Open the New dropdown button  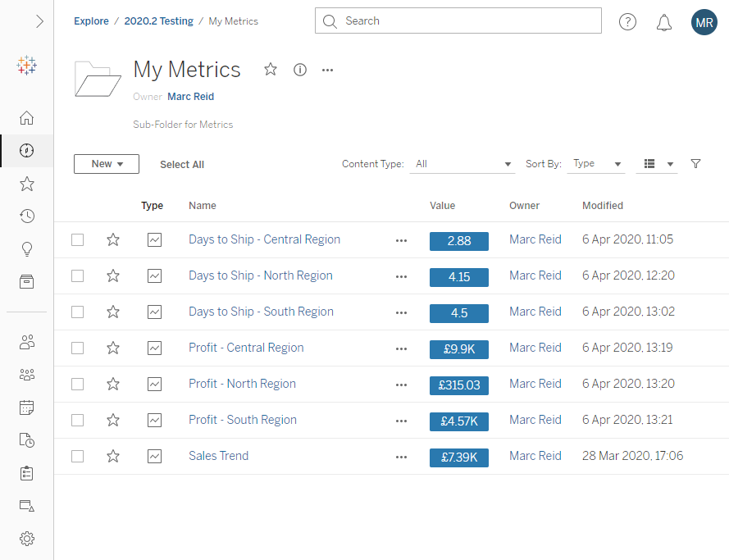point(107,164)
